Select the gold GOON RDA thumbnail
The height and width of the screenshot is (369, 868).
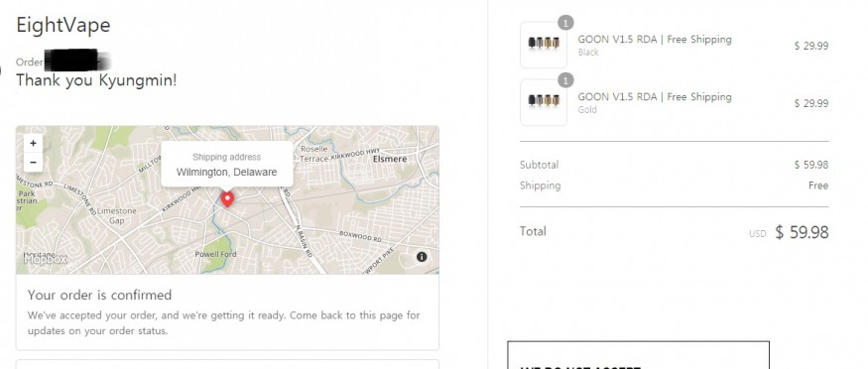(544, 102)
